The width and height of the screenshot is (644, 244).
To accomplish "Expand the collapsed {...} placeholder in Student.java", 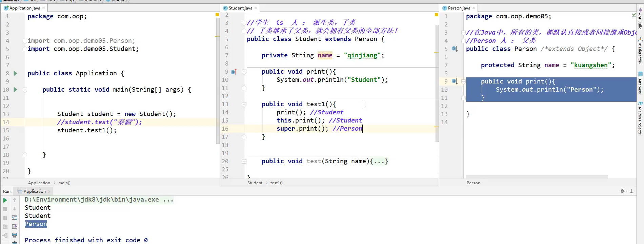I will click(x=379, y=162).
